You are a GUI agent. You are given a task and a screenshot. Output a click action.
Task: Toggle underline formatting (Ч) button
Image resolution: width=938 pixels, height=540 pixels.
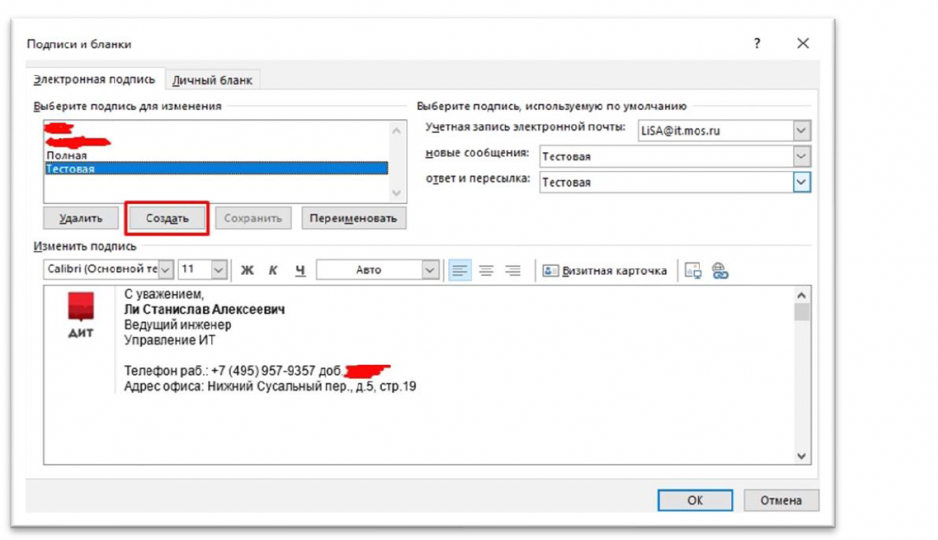[299, 270]
